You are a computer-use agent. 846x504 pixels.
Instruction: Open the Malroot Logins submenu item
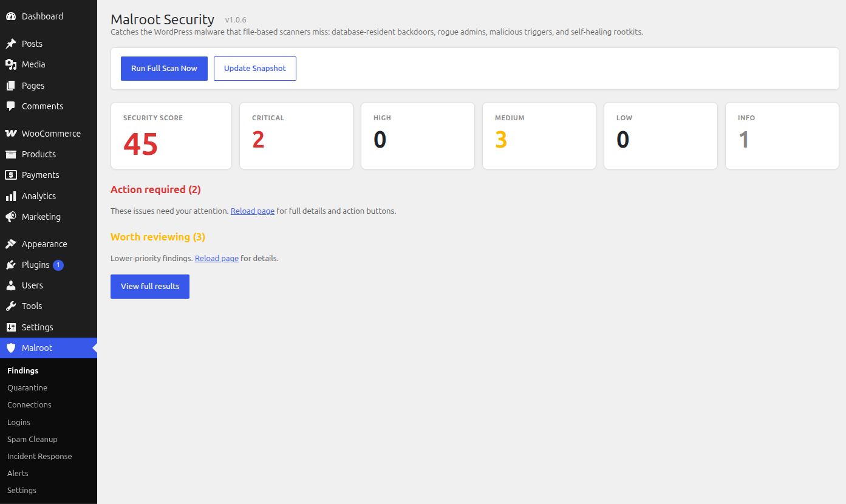19,422
